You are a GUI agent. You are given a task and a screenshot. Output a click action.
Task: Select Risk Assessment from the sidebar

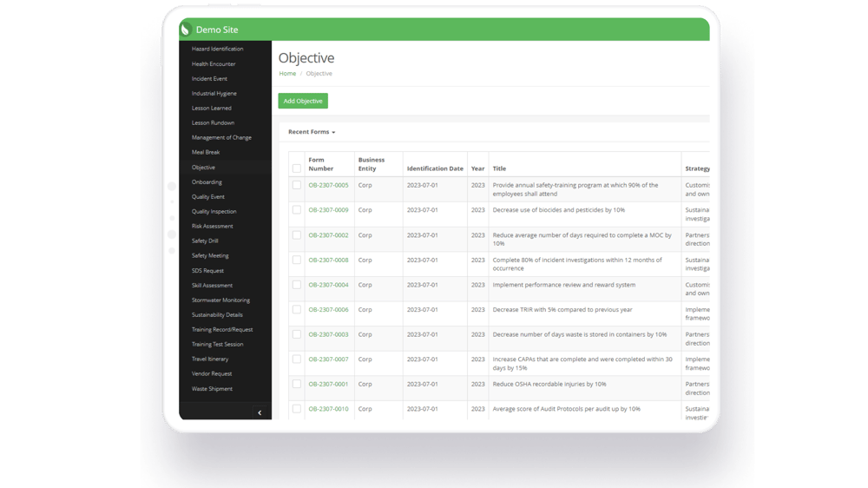pos(212,227)
